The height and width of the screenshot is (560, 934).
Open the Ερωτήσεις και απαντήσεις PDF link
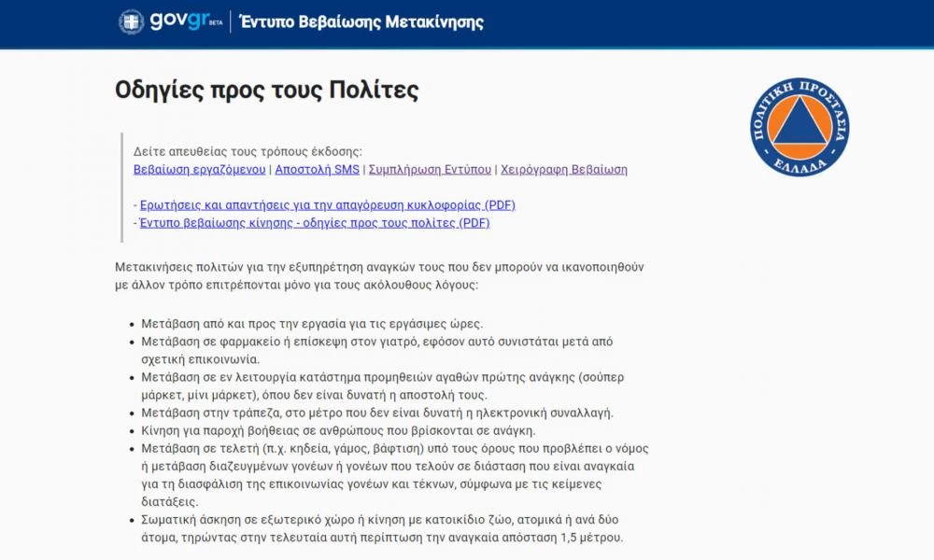click(328, 205)
